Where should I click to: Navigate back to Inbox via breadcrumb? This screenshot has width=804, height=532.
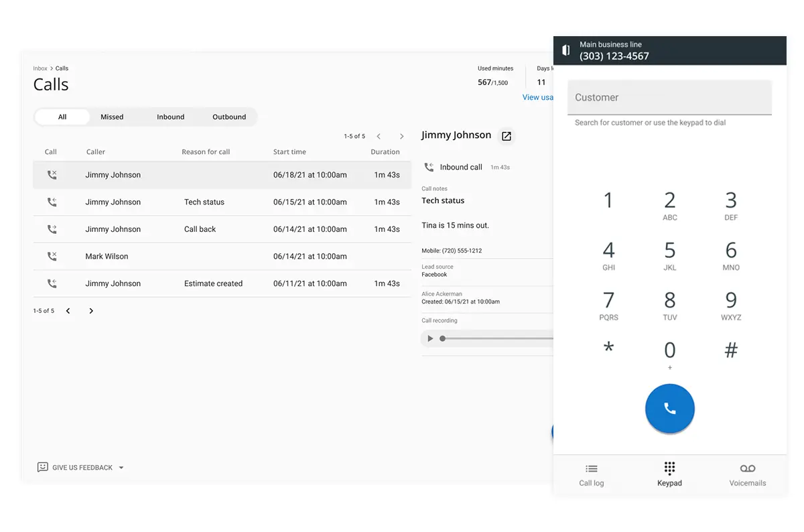pyautogui.click(x=40, y=68)
